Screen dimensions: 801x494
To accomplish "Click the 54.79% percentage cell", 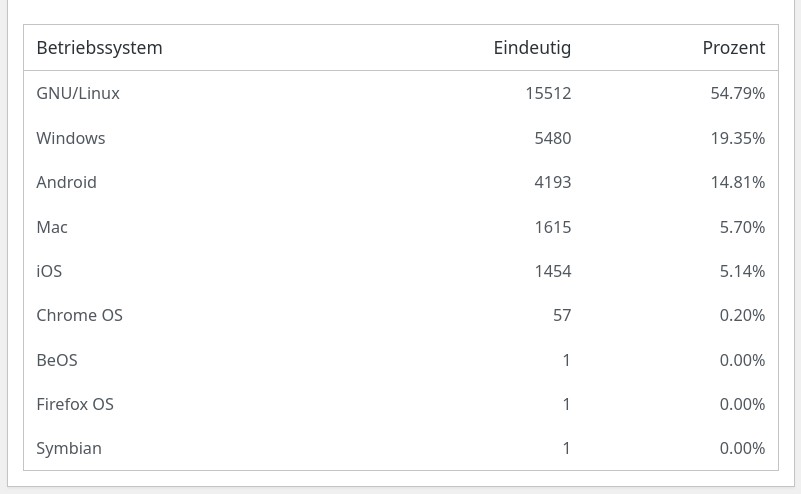I will point(737,93).
